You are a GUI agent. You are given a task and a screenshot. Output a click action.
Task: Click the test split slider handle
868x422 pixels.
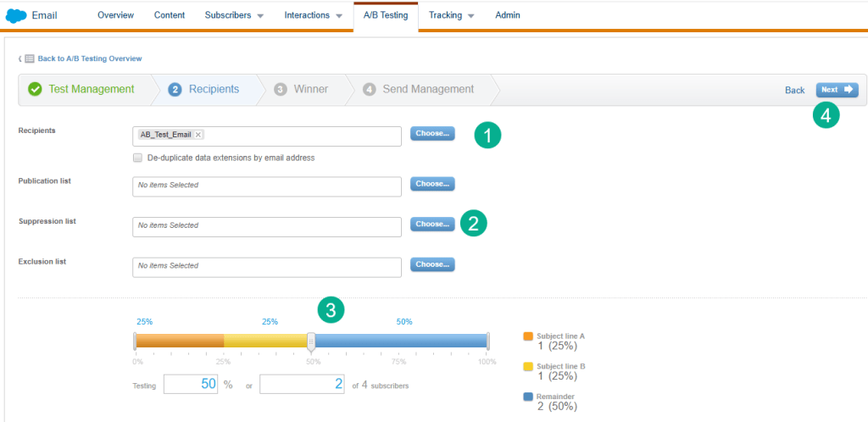311,341
